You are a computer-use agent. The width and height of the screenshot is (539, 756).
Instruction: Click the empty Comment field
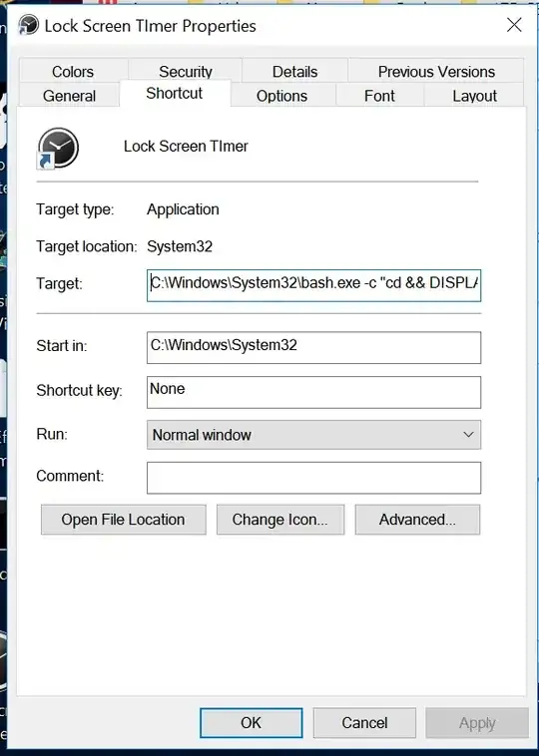(313, 478)
